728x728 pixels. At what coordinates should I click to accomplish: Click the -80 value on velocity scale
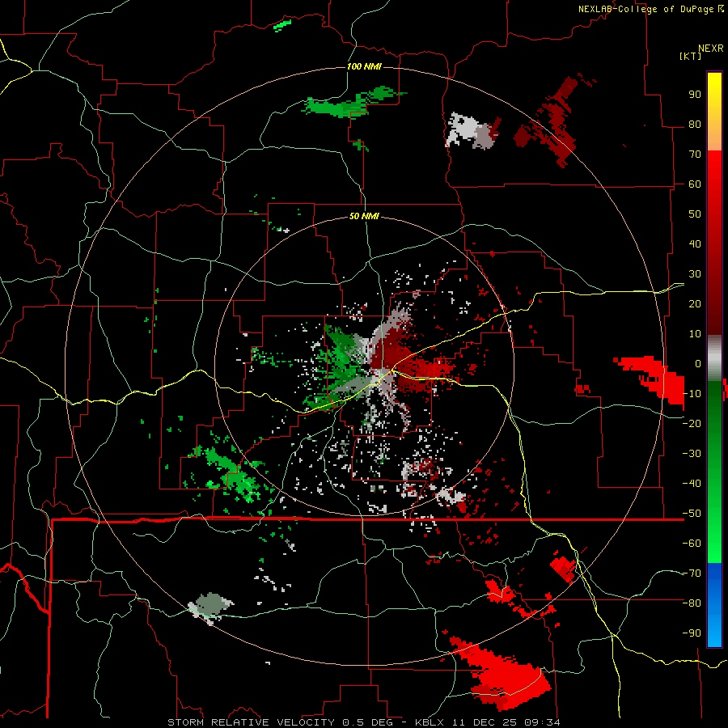point(692,603)
